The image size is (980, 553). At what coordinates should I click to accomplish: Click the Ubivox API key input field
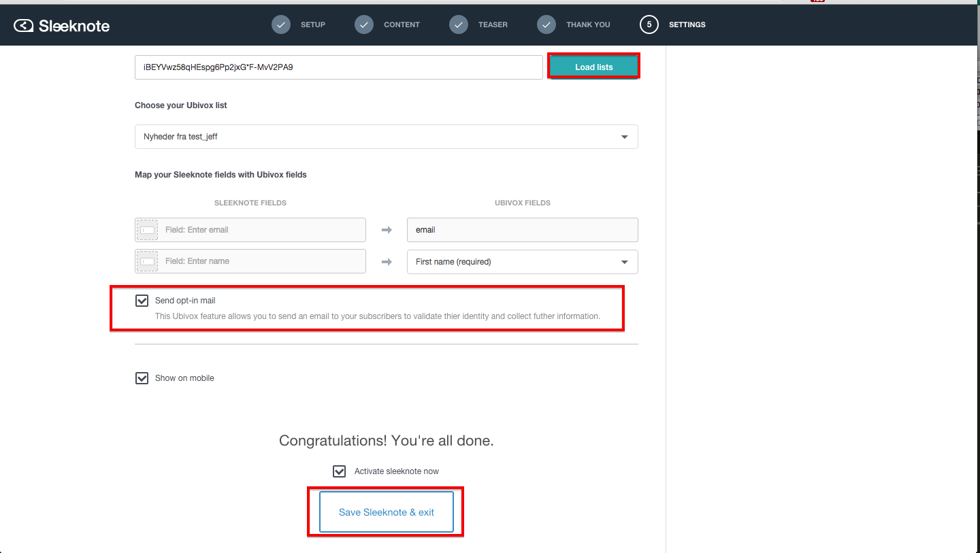click(x=339, y=67)
